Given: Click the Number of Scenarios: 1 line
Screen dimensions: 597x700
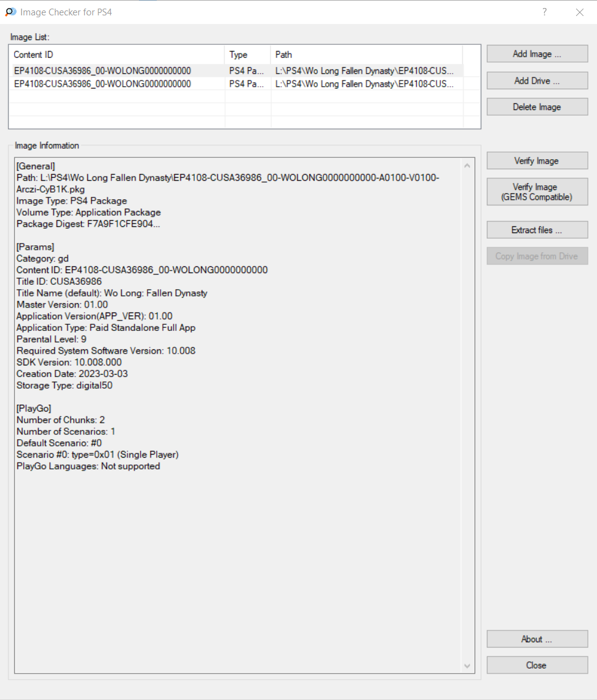Looking at the screenshot, I should click(x=66, y=432).
